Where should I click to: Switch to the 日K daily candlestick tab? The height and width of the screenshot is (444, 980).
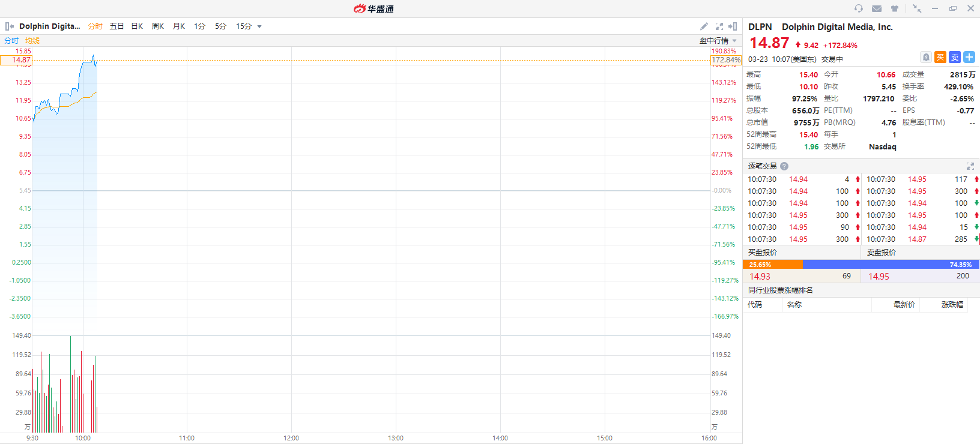click(x=137, y=26)
